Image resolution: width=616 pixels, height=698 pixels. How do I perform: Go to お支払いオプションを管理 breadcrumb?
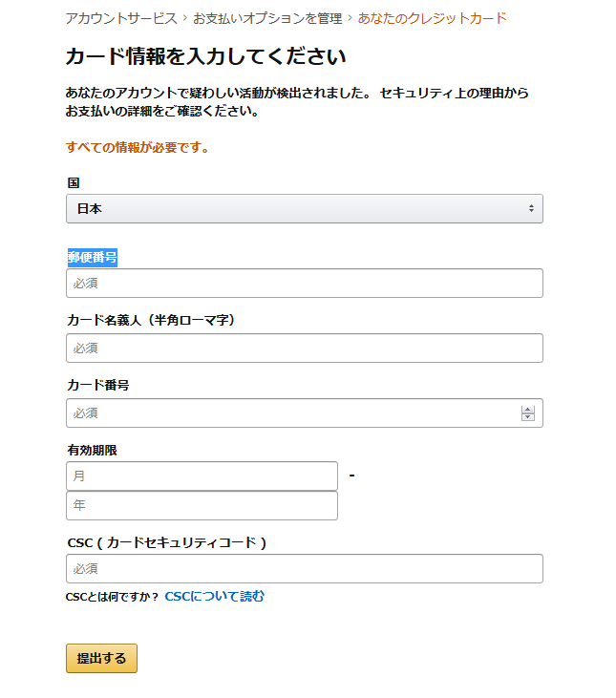pos(267,18)
